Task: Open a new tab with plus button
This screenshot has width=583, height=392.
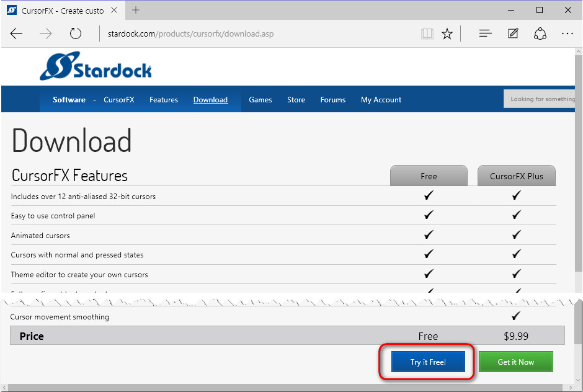Action: 136,10
